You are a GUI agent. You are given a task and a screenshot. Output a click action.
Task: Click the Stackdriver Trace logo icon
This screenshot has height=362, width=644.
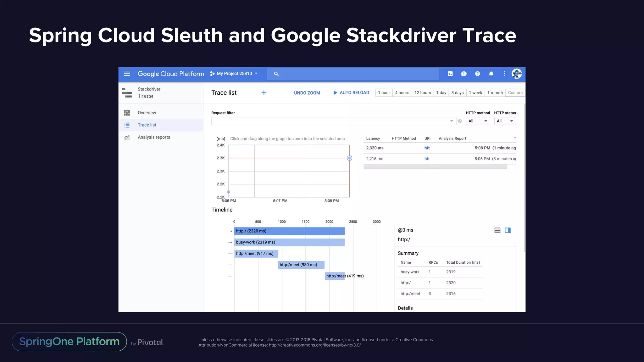click(x=127, y=93)
